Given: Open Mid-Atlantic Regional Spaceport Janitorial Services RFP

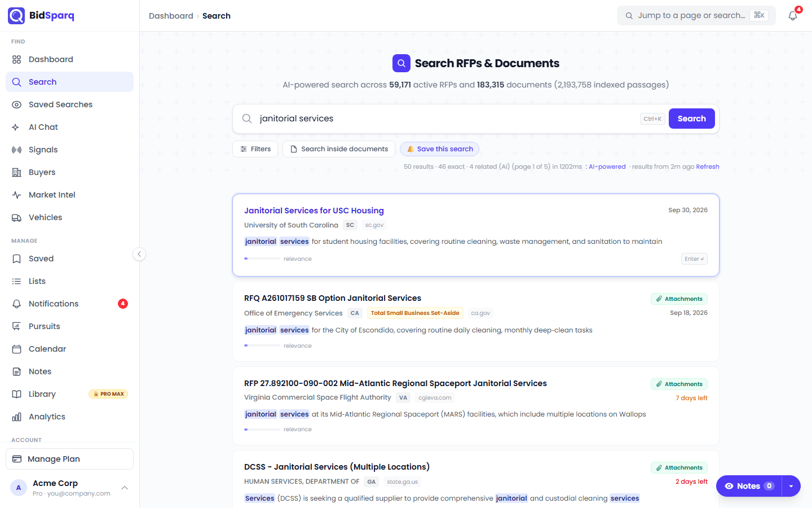Looking at the screenshot, I should pos(395,383).
